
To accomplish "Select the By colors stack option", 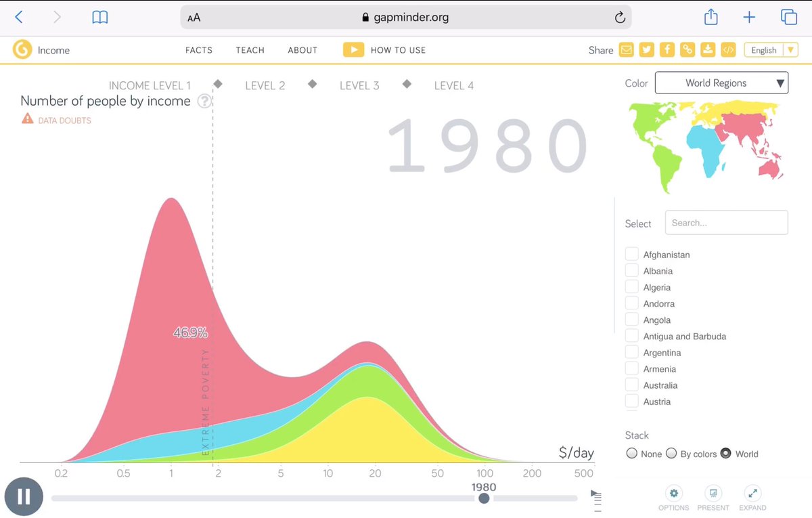I will (x=671, y=454).
